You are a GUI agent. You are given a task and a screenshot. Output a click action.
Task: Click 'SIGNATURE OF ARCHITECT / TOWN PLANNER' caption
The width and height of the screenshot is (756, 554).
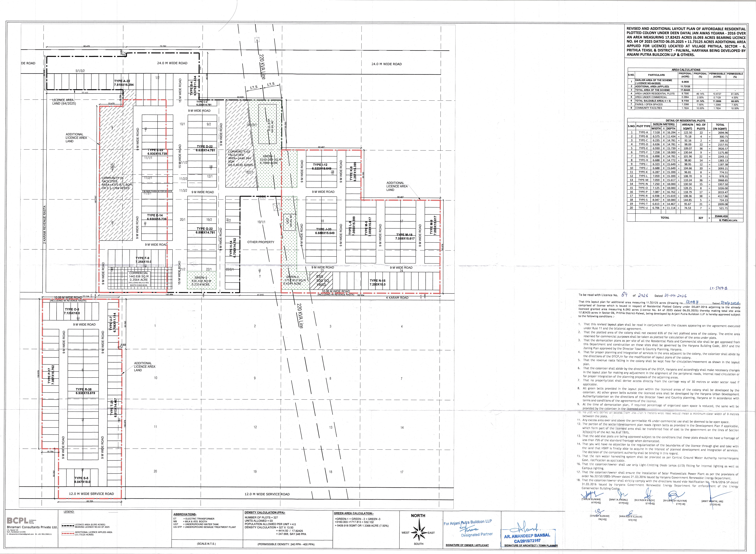pyautogui.click(x=531, y=546)
